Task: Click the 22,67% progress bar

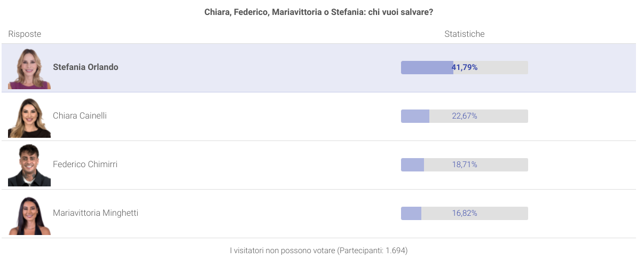Action: (x=465, y=116)
